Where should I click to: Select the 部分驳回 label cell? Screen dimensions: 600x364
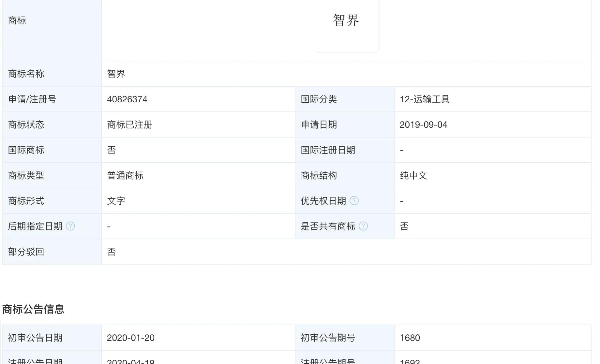pyautogui.click(x=52, y=252)
